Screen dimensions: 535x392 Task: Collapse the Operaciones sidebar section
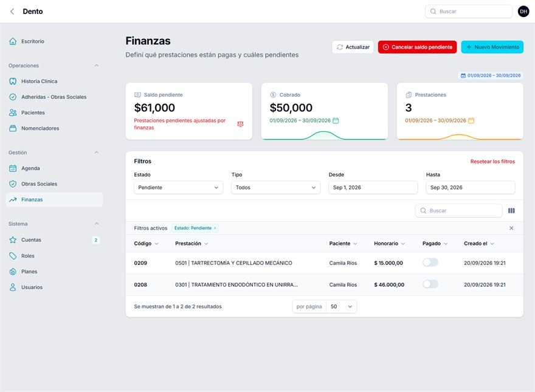pos(97,66)
